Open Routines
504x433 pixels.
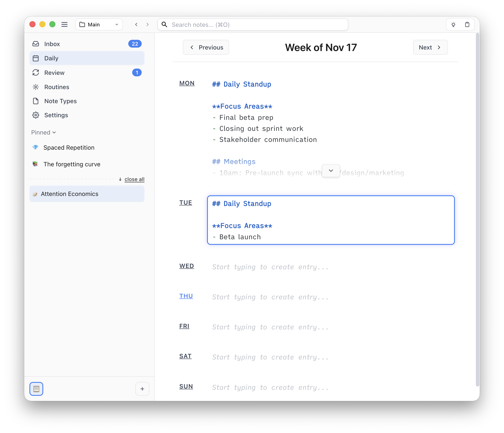pyautogui.click(x=56, y=87)
